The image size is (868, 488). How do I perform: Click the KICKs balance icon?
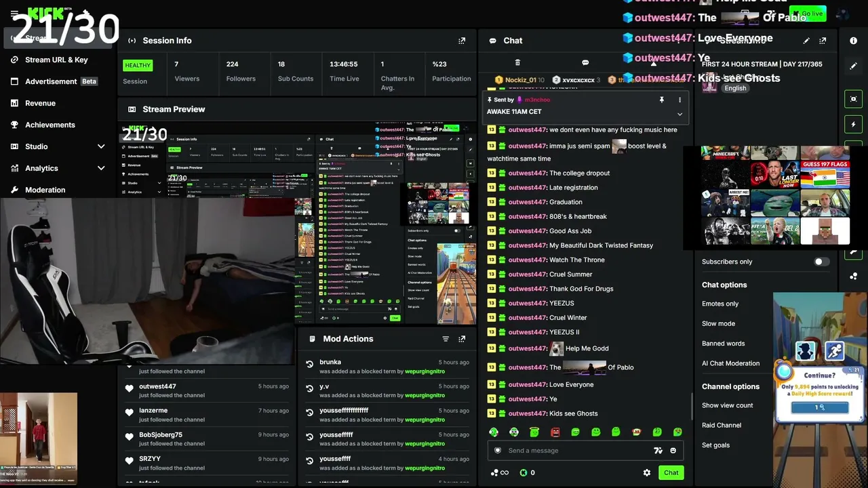point(524,472)
